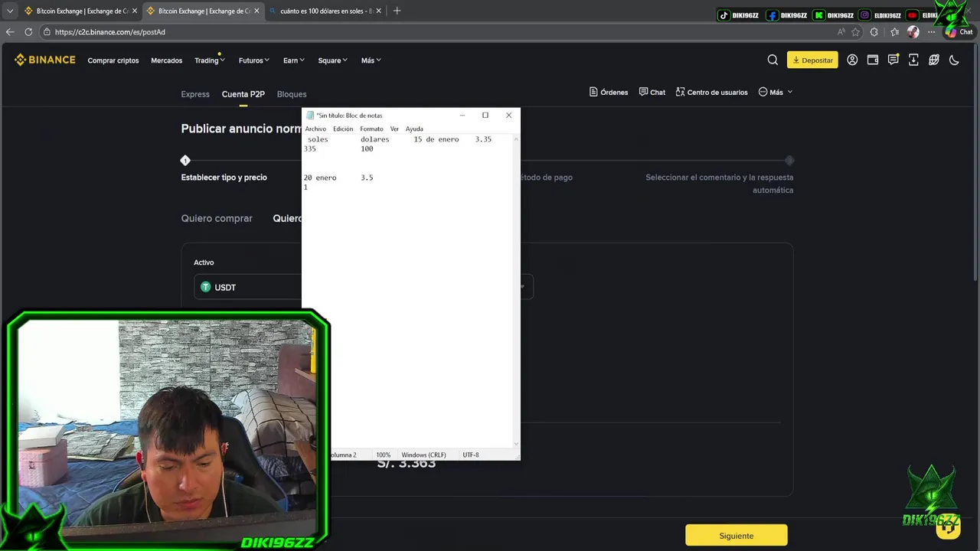Click the yellow Depositar button
Viewport: 980px width, 551px height.
pos(812,60)
